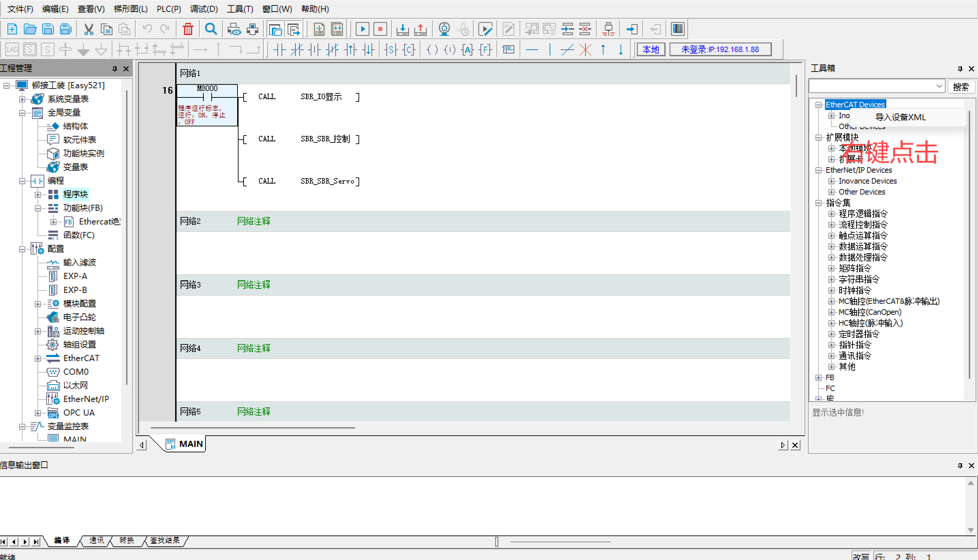This screenshot has height=560, width=978.
Task: Pin the 工具箱 toolbox panel
Action: (960, 68)
